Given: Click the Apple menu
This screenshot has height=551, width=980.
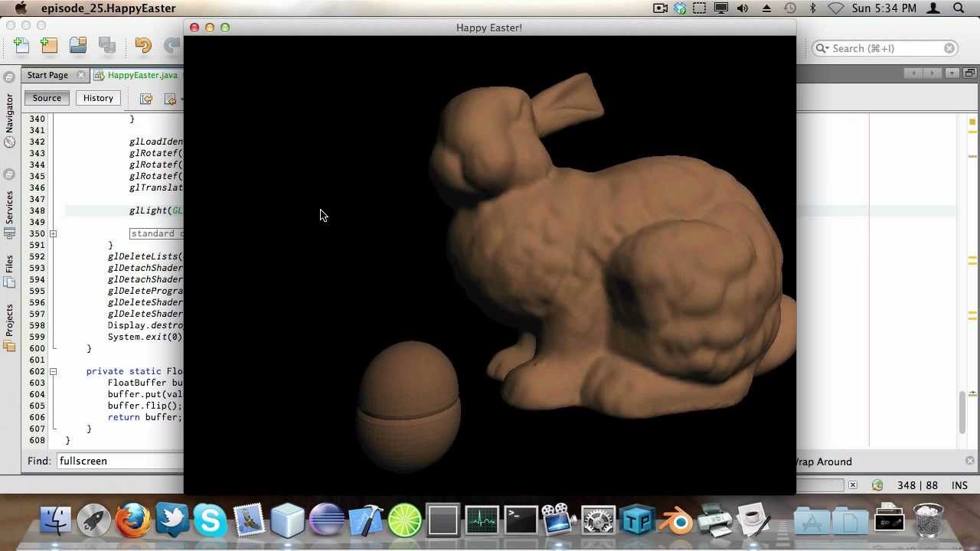Looking at the screenshot, I should pyautogui.click(x=21, y=8).
